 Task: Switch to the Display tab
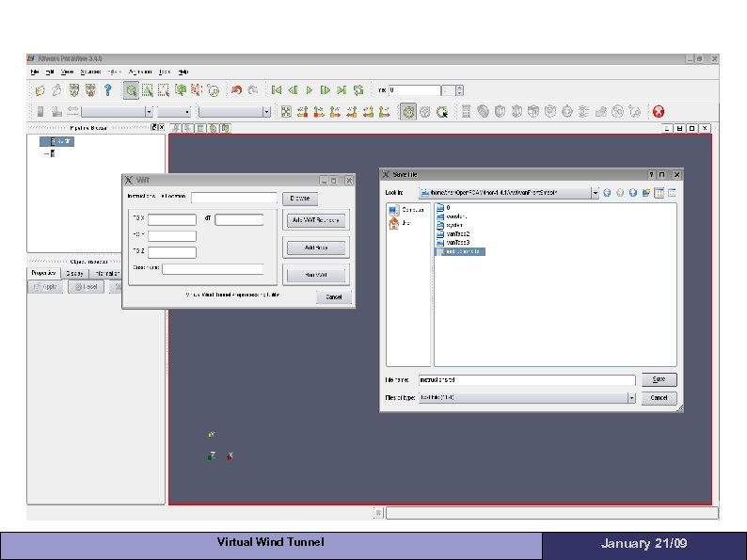click(x=75, y=274)
